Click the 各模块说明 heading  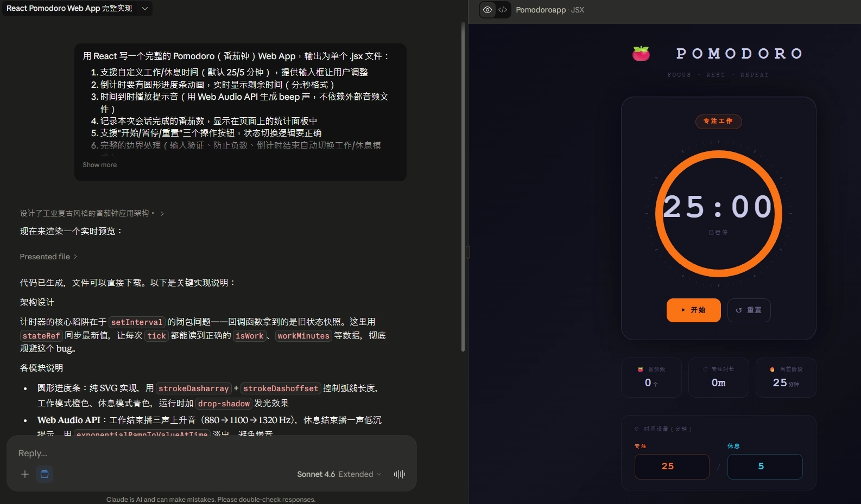point(41,368)
